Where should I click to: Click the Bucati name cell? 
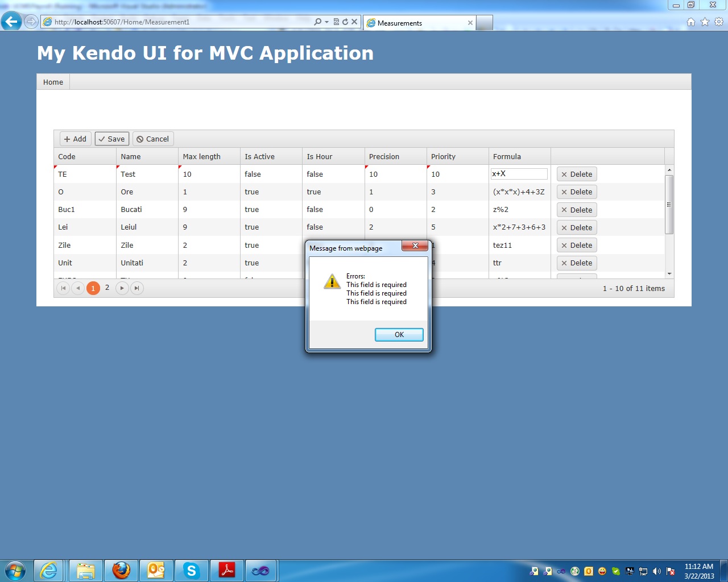click(x=147, y=209)
